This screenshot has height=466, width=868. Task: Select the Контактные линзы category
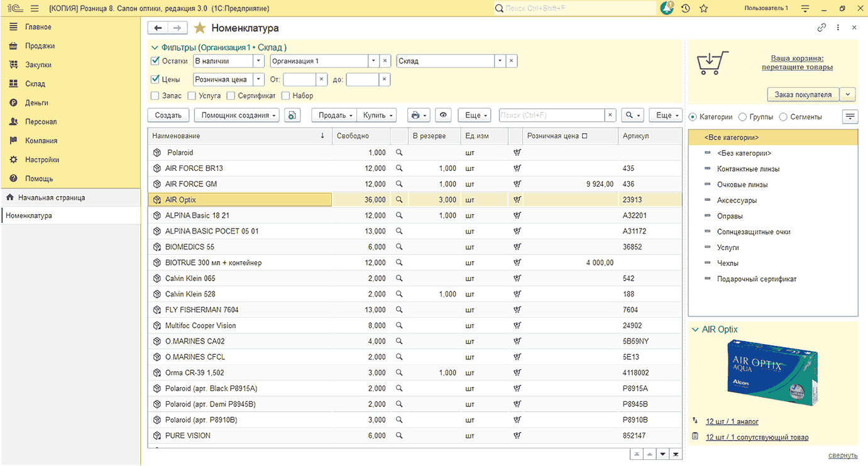click(748, 169)
